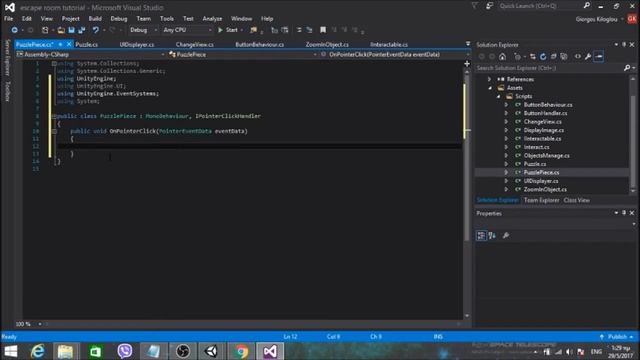Open Google Chrome from the taskbar
Viewport: 640px width, 360px height.
[x=241, y=351]
